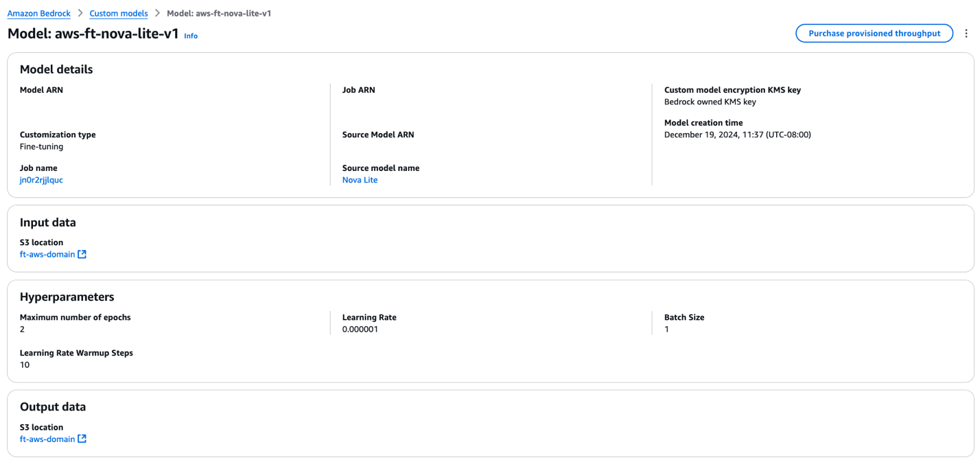
Task: Open job name jn0r2rjjlquc link
Action: pos(41,180)
